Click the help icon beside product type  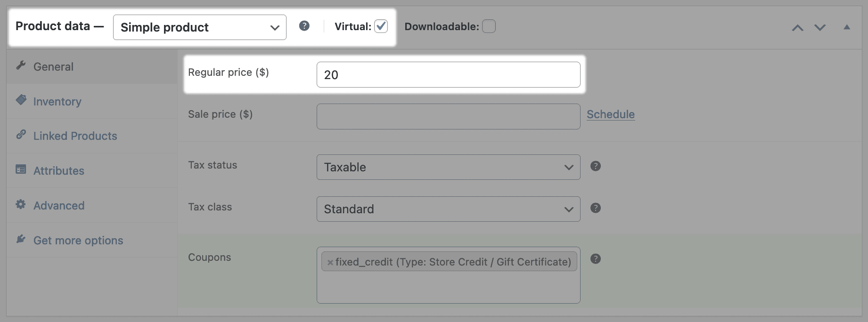304,26
